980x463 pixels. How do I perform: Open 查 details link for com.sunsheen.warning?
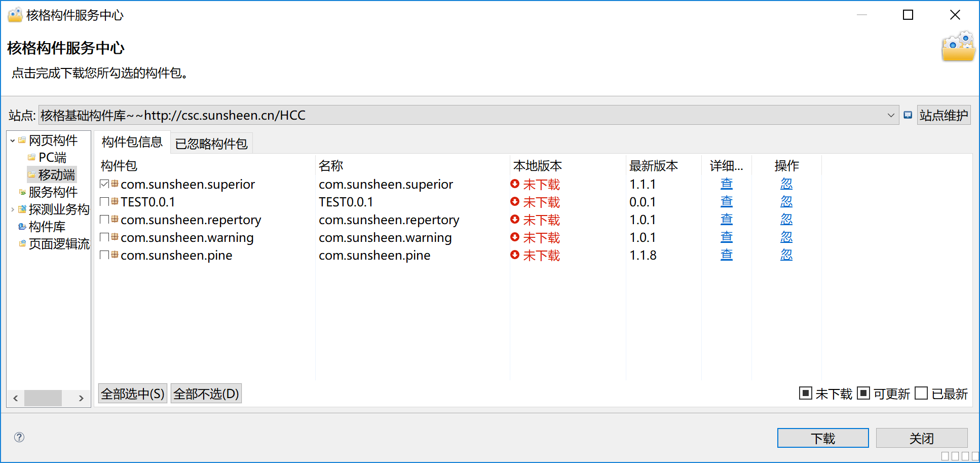pos(726,237)
